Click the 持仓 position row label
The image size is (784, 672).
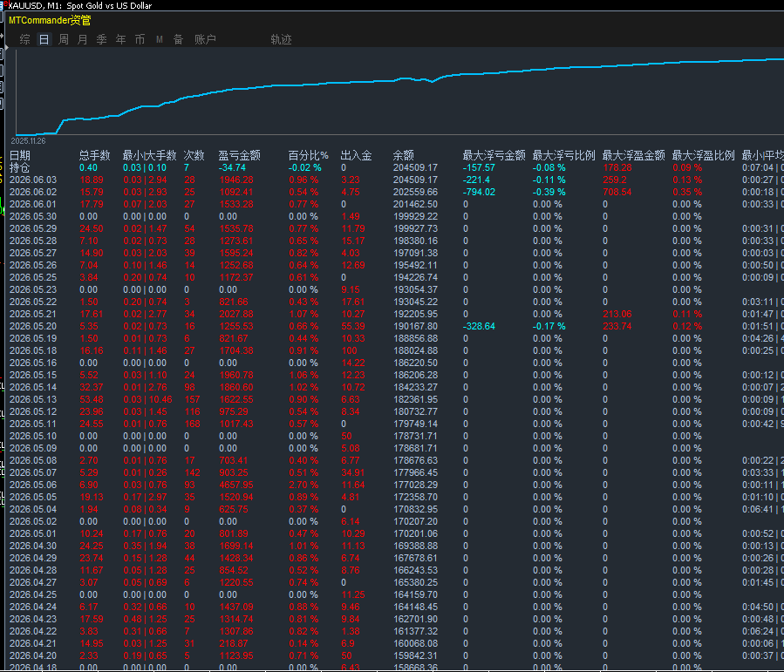click(19, 168)
